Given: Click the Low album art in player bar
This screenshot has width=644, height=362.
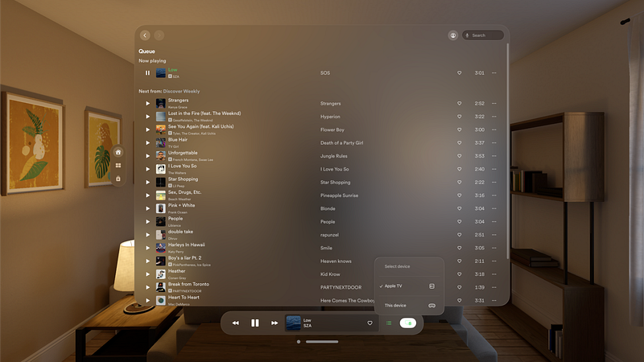Looking at the screenshot, I should (293, 323).
